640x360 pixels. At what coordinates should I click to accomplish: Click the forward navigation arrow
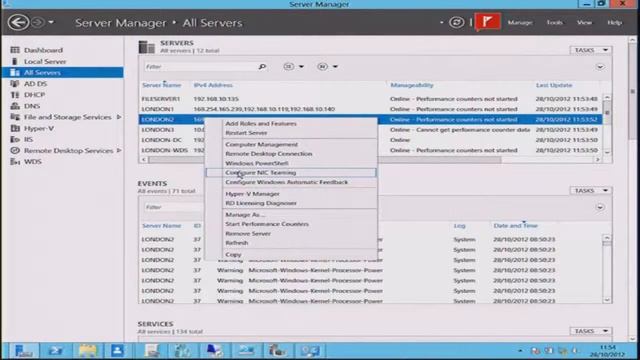(x=38, y=22)
